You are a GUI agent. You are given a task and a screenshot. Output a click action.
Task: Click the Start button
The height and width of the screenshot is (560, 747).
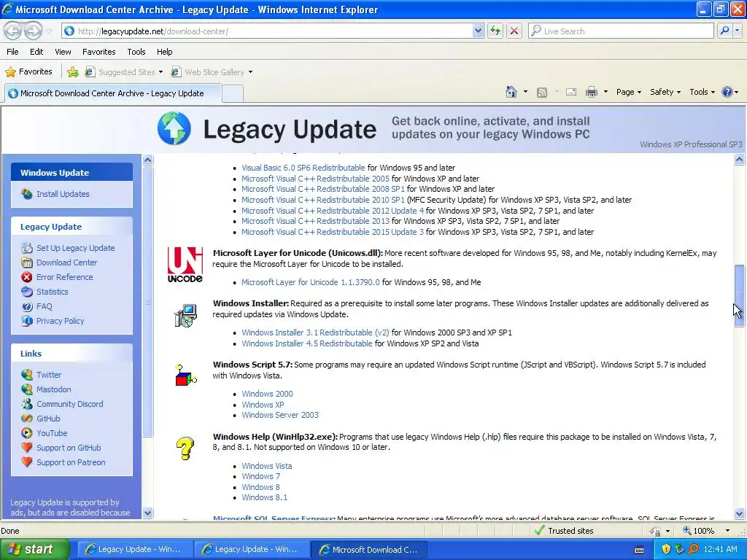[x=34, y=549]
